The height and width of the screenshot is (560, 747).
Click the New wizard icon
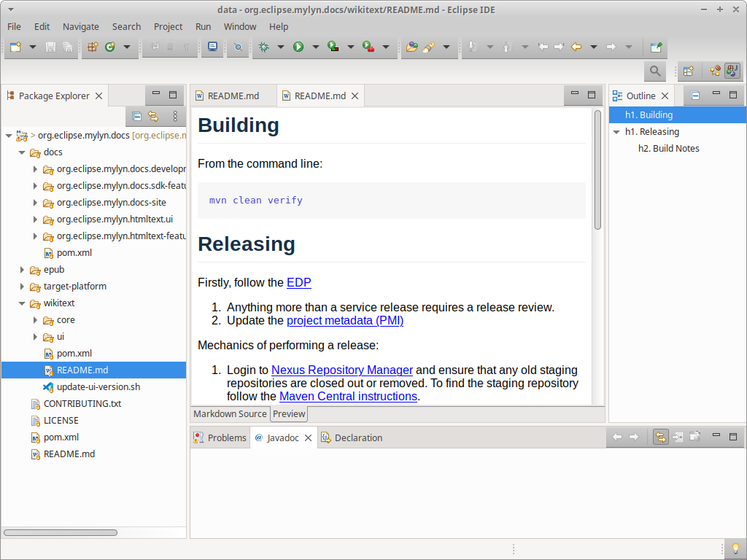[16, 47]
